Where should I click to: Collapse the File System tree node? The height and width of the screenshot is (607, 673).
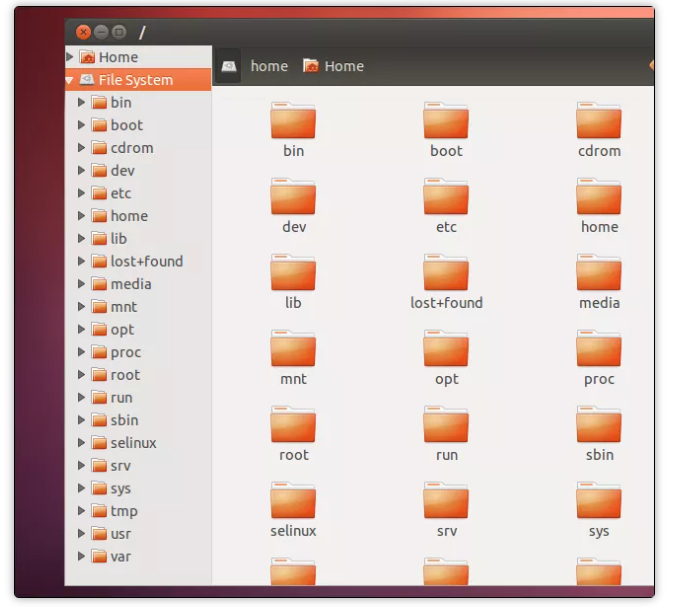click(x=69, y=80)
